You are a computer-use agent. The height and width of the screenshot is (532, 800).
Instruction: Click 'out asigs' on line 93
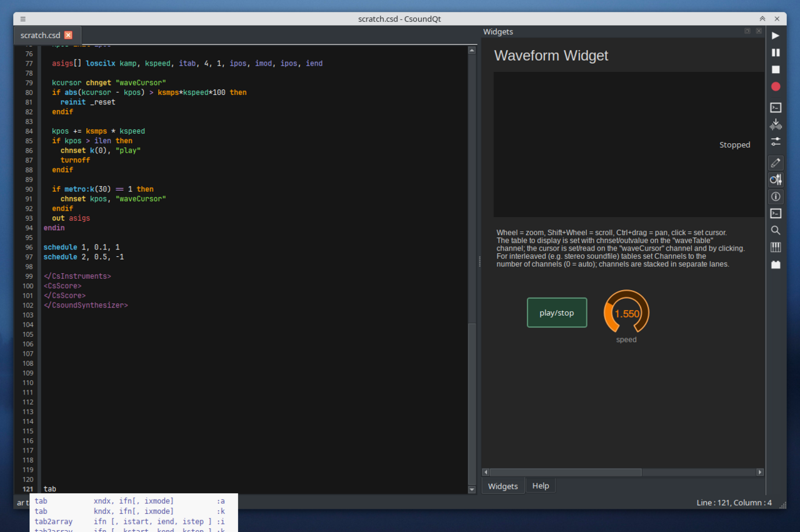pyautogui.click(x=71, y=218)
